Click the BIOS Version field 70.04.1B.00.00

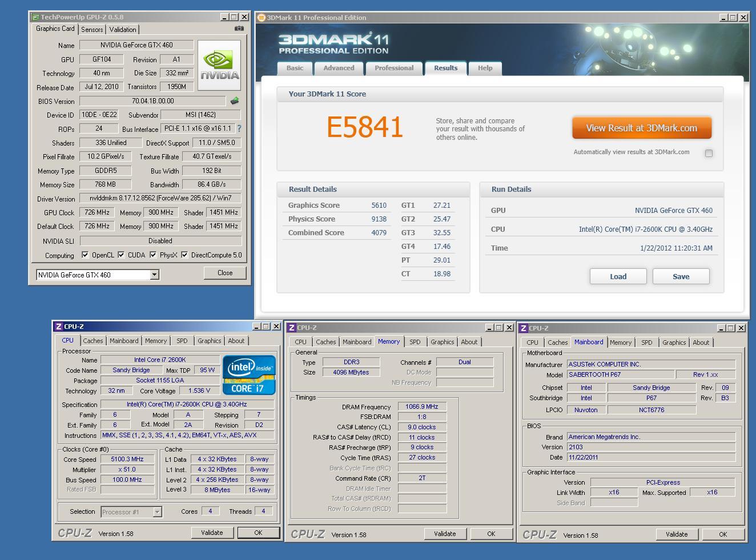[152, 101]
